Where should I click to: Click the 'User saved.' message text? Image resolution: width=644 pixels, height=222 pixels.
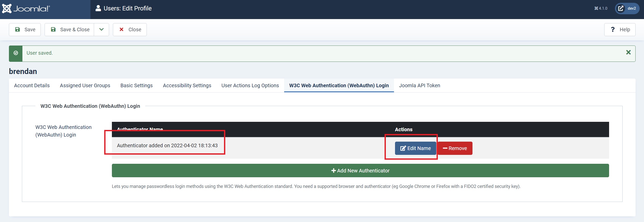point(40,53)
